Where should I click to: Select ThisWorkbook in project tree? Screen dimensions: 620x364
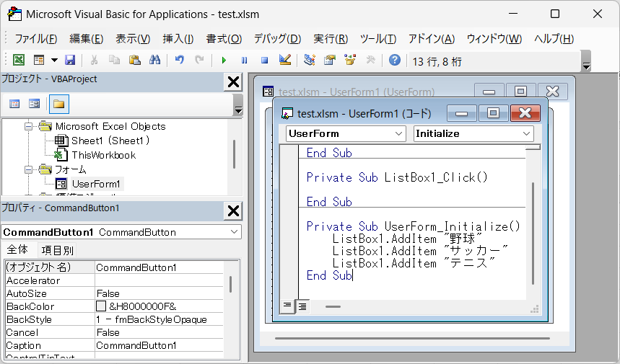pos(104,155)
